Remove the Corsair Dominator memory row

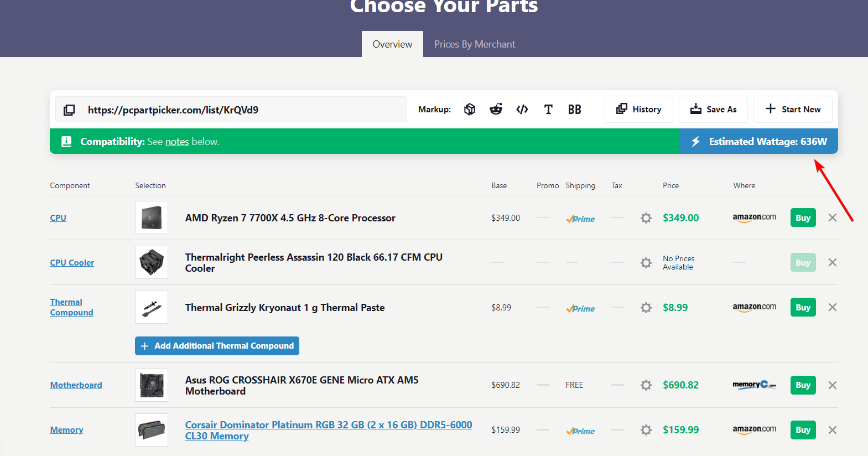coord(832,430)
